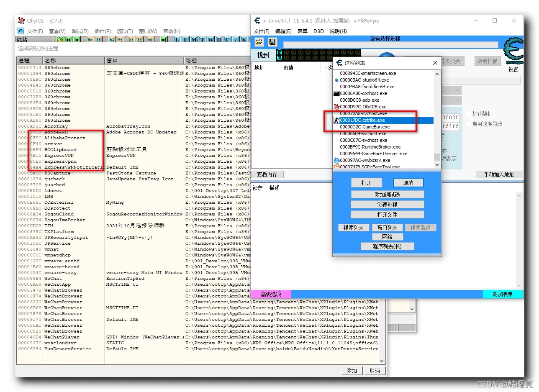The width and height of the screenshot is (539, 392).
Task: Click the restart program icon in OllyICE toolbar
Action: (x=59, y=39)
